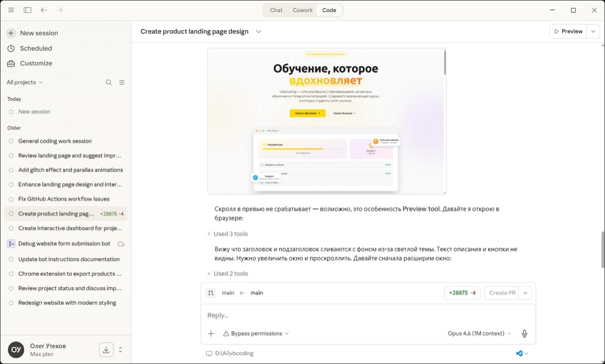
Task: Open Enhance landing page design session
Action: tap(65, 184)
